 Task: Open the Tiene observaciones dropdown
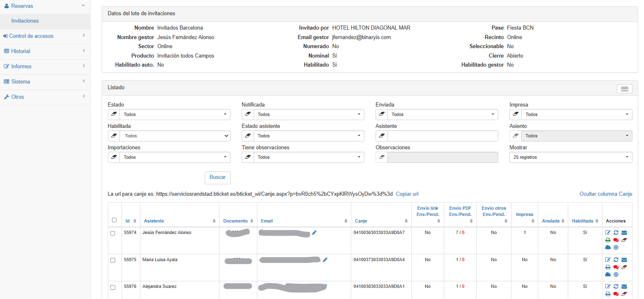(309, 157)
